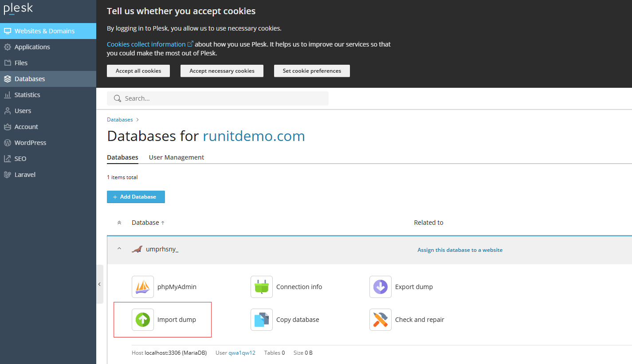Open the phpMyAdmin tool icon
Viewport: 632px width, 364px height.
tap(143, 287)
